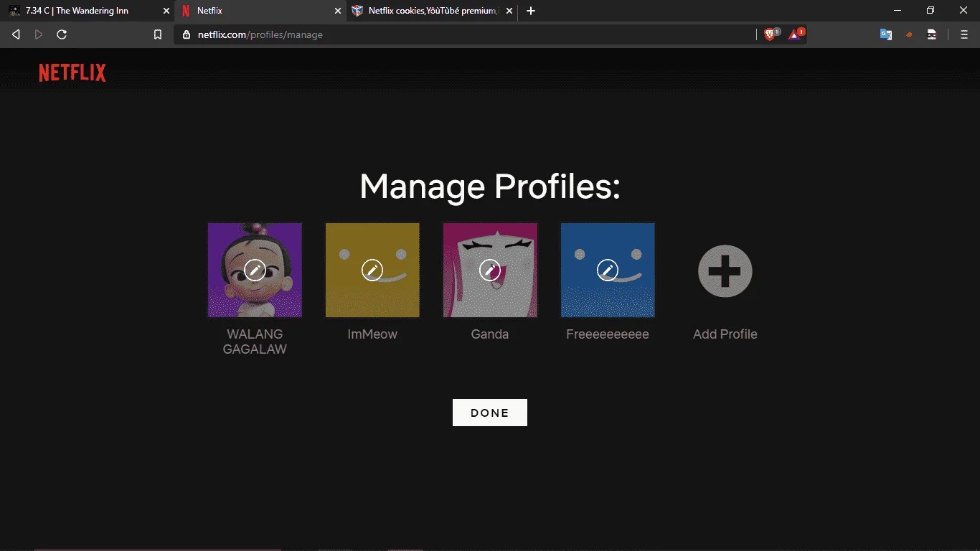Edit the Freeeeeeeeee profile pencil icon
980x551 pixels.
[x=608, y=270]
